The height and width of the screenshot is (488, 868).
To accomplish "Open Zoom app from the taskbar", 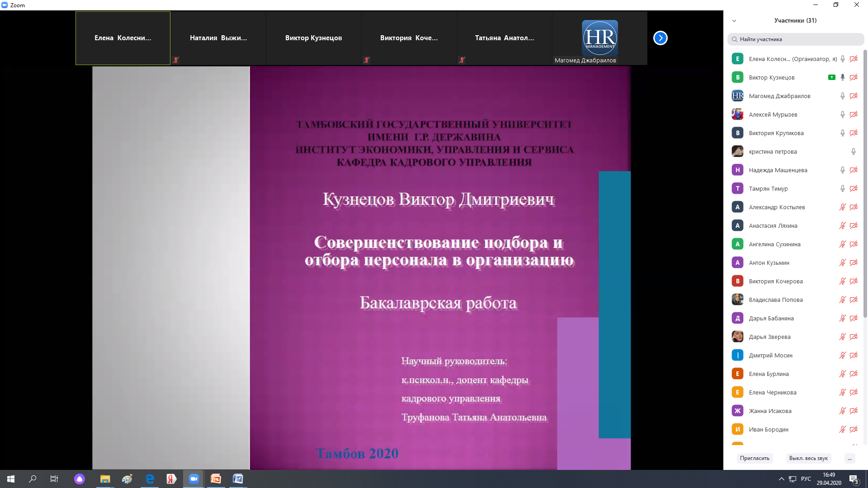I will [x=193, y=479].
